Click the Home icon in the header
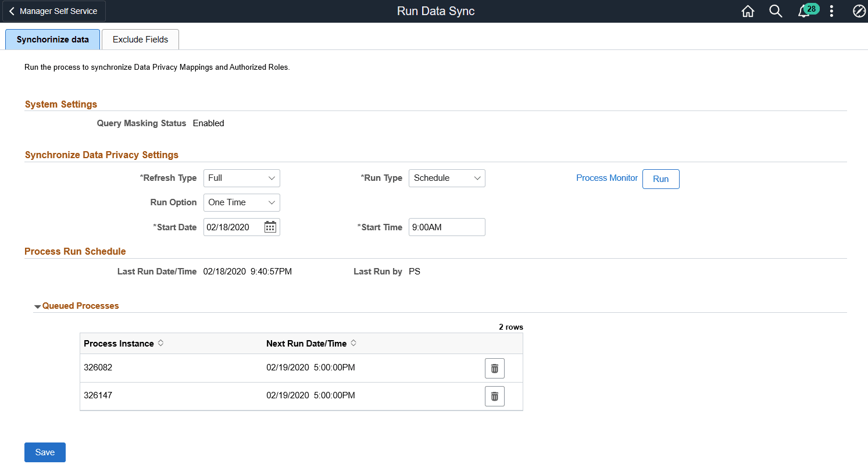 point(748,10)
